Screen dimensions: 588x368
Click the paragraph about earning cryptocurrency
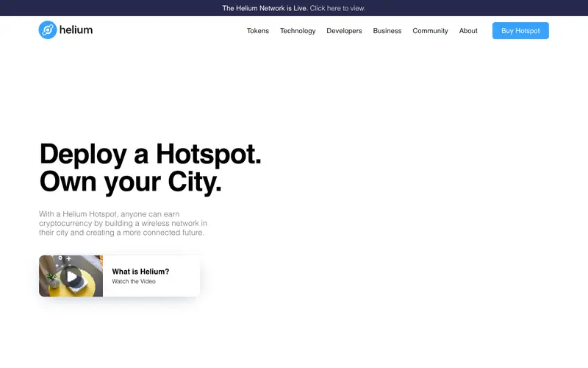point(123,224)
